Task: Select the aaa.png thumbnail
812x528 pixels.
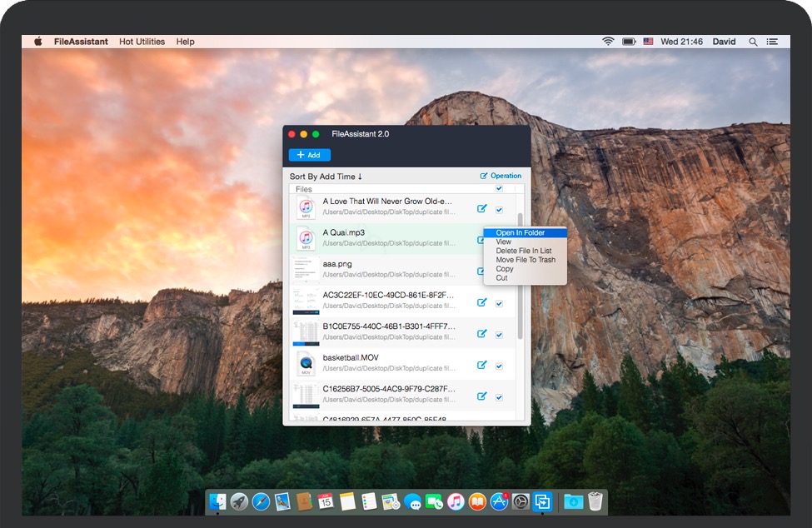Action: pyautogui.click(x=306, y=270)
